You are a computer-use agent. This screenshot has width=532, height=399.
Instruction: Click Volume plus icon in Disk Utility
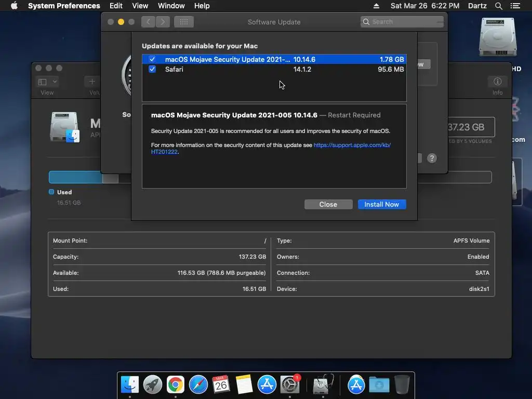92,82
